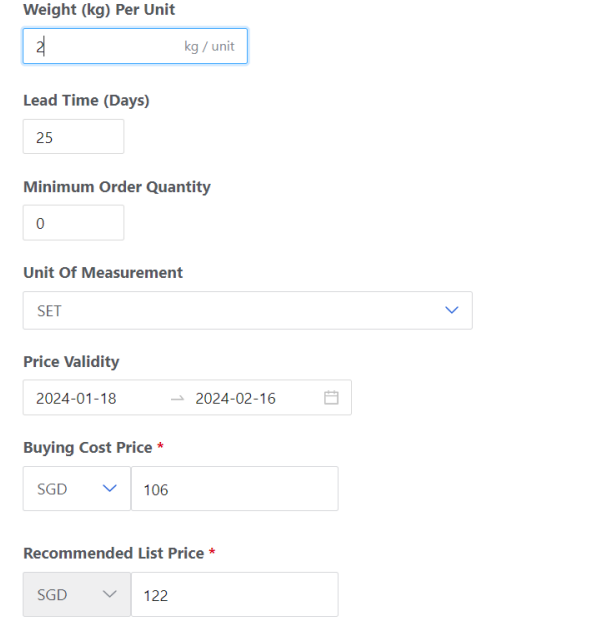Click the Recommended List Price currency chevron

pyautogui.click(x=109, y=594)
